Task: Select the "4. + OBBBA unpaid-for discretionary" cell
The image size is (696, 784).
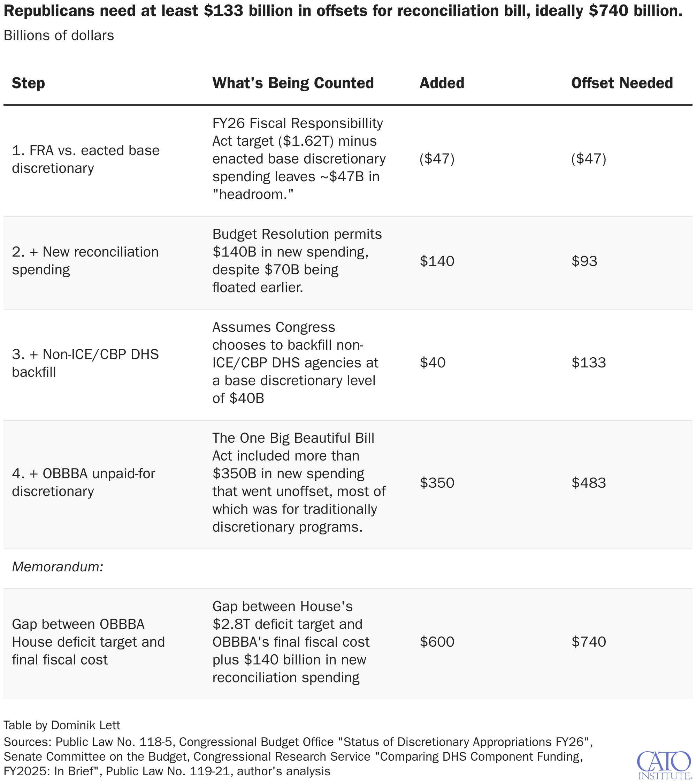Action: pos(84,482)
